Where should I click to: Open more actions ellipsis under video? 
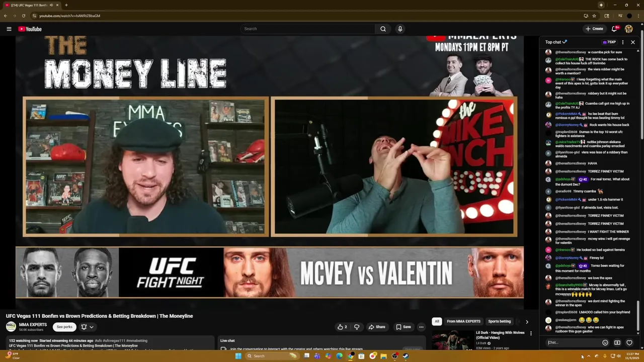(422, 327)
